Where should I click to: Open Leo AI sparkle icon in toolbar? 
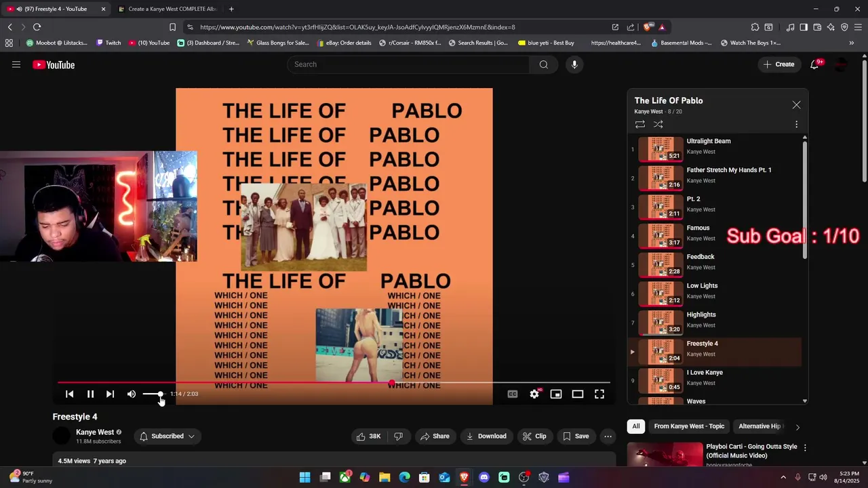point(831,27)
